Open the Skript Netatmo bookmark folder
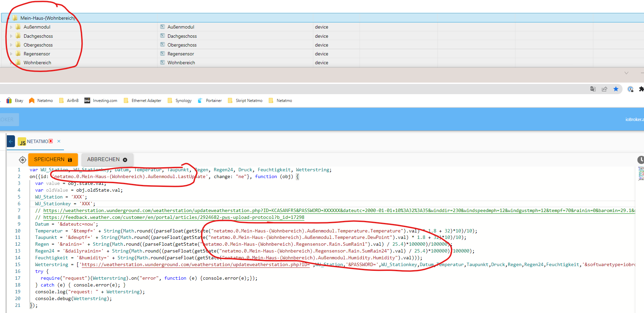 [245, 101]
